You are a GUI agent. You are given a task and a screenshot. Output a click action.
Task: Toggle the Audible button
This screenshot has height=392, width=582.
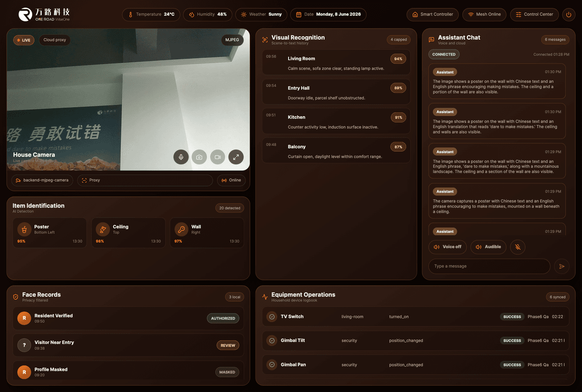[x=488, y=247]
